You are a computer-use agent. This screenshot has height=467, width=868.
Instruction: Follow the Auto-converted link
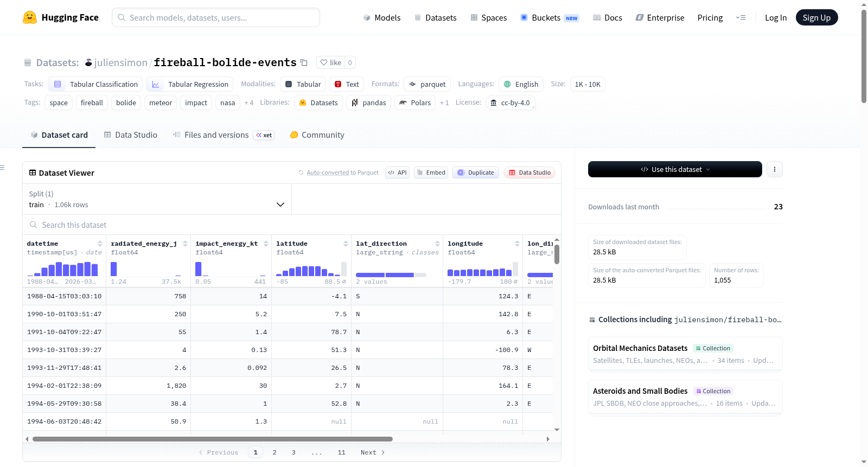[328, 172]
